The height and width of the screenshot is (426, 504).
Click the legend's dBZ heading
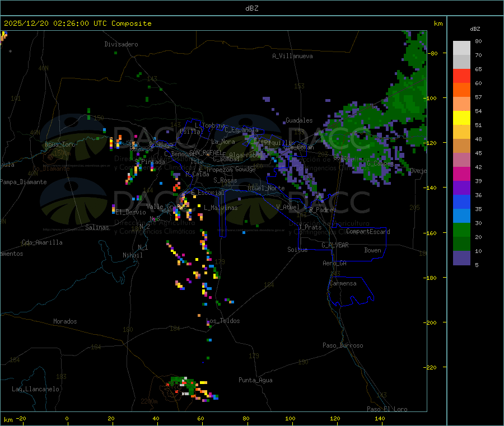(x=475, y=29)
